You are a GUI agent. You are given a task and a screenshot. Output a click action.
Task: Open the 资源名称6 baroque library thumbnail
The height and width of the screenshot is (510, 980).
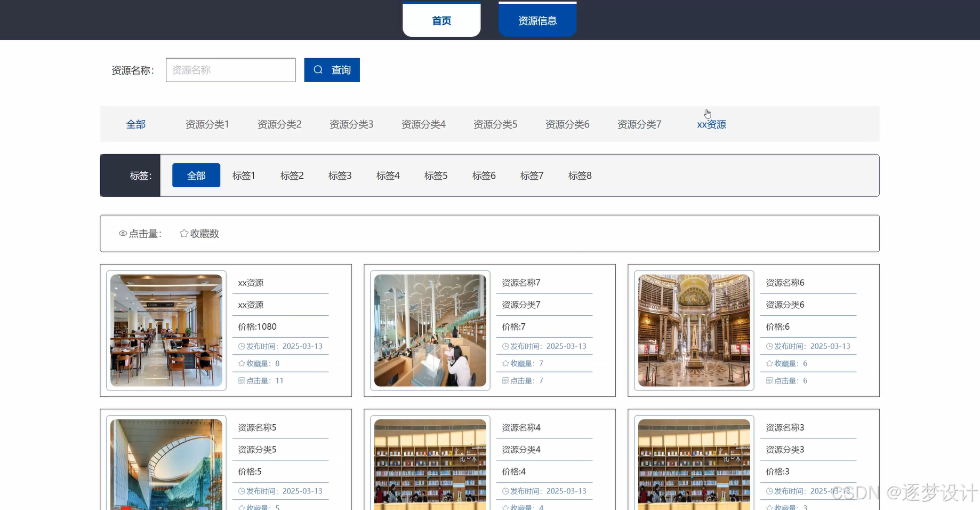pyautogui.click(x=694, y=331)
